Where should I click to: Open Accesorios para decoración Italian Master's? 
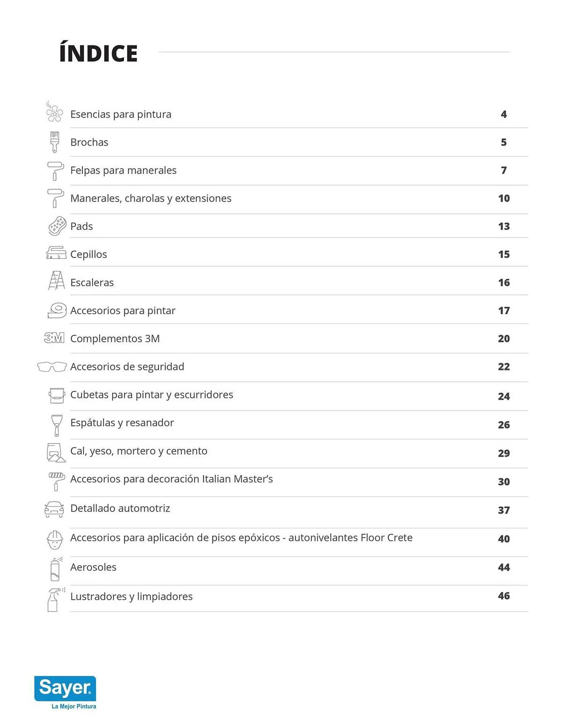pos(171,479)
